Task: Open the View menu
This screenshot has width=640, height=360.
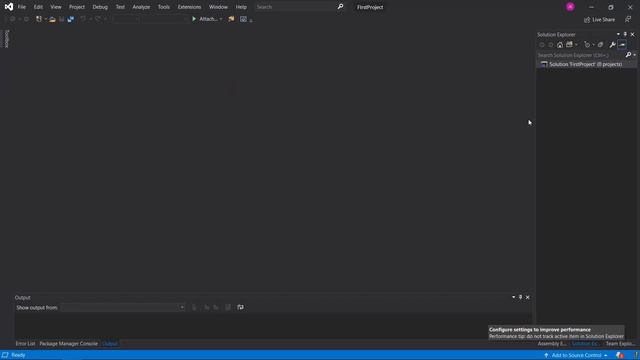Action: point(56,7)
